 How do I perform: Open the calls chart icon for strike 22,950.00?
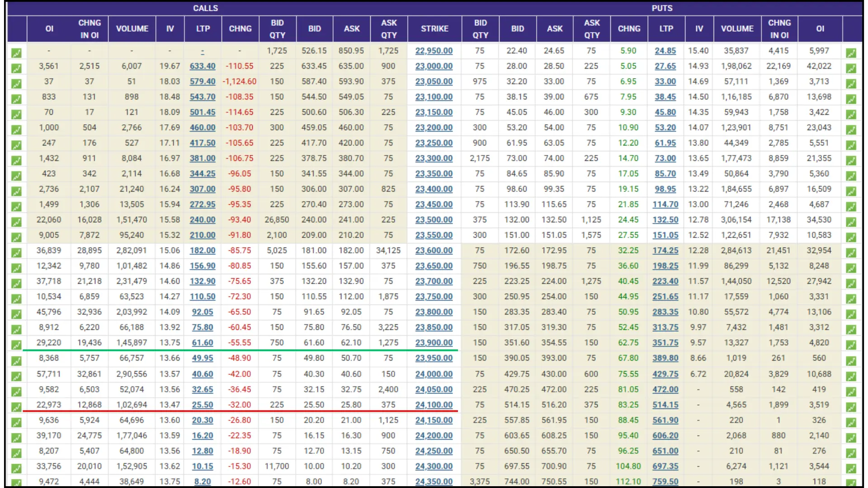pos(16,53)
